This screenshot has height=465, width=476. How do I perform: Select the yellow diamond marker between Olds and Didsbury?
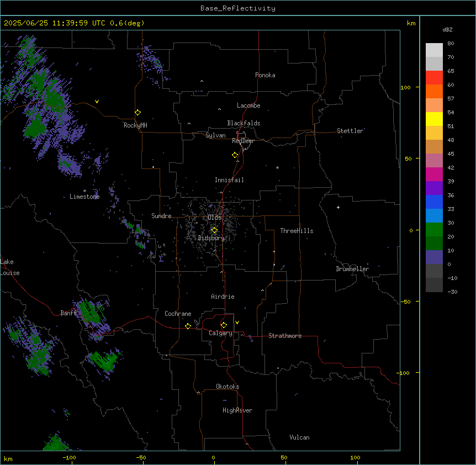click(x=215, y=230)
